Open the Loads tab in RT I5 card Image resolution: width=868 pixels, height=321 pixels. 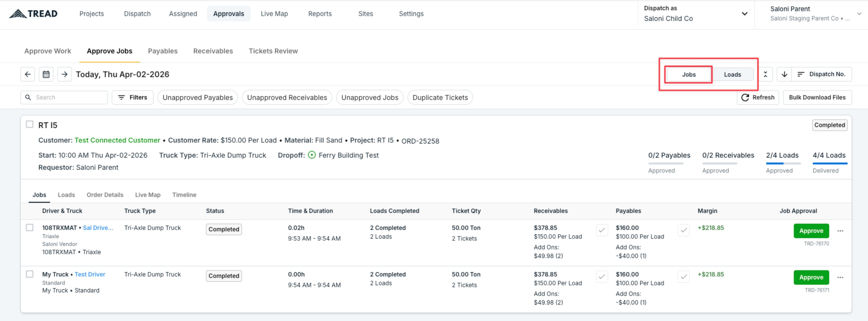click(66, 195)
